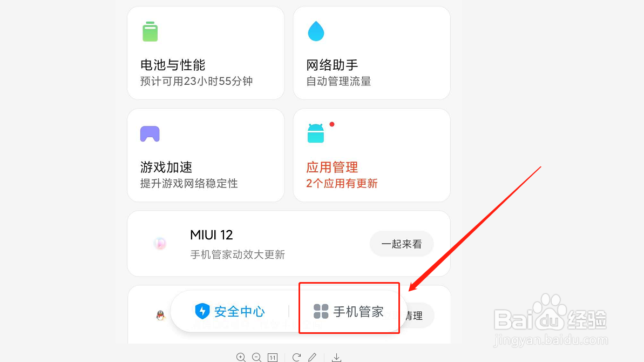
Task: Select the purple game controller icon above 游戏加速
Action: point(150,133)
